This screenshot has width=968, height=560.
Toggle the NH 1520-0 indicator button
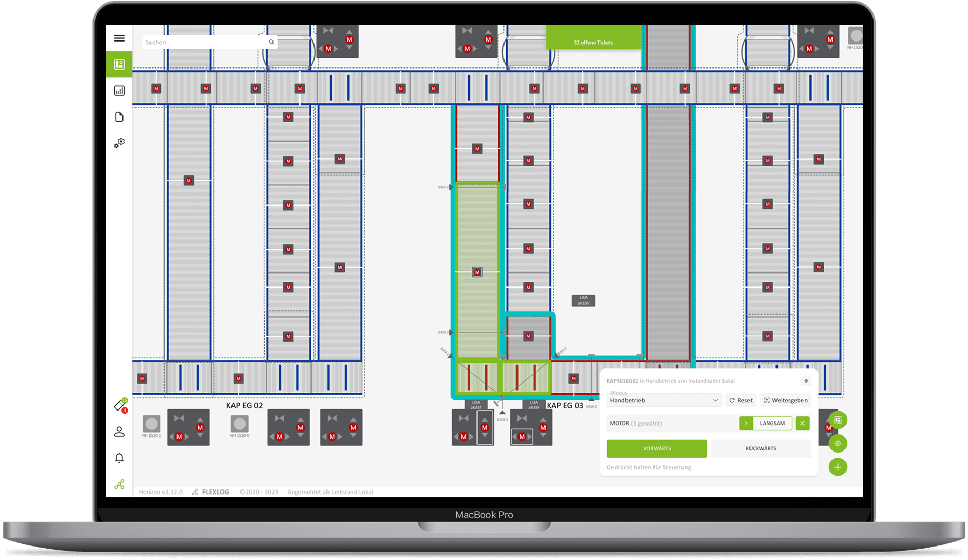239,424
